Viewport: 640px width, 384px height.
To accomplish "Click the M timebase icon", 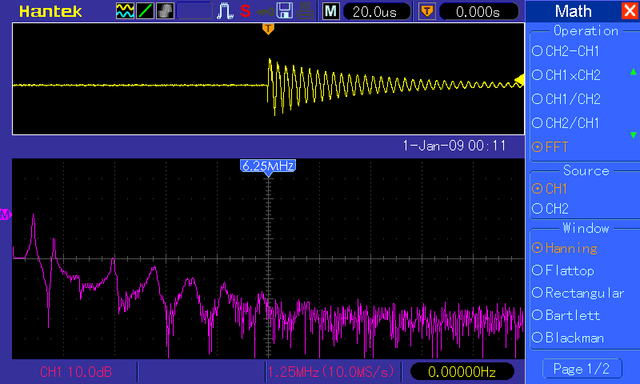I will coord(331,11).
